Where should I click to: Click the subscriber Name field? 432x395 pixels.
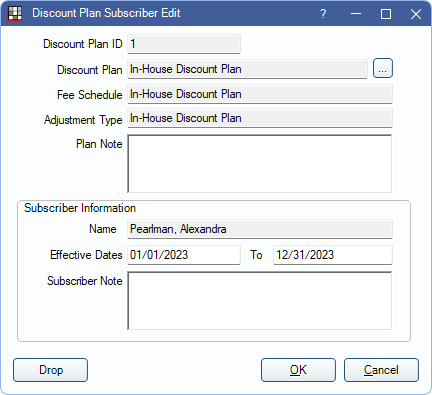[x=260, y=229]
